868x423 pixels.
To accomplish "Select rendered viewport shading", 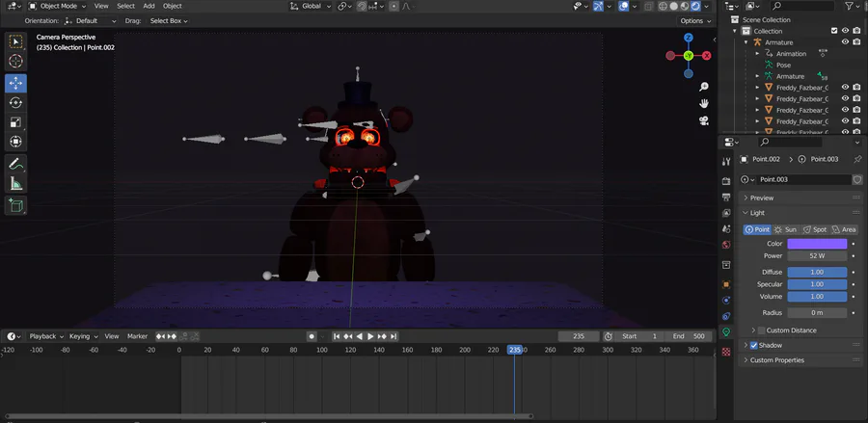I will [x=695, y=6].
